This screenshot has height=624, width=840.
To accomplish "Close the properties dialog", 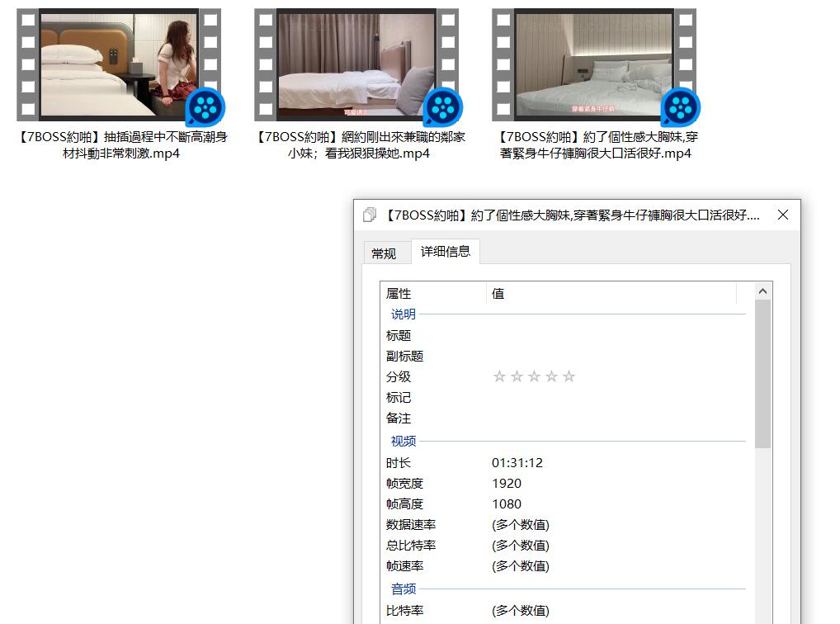I will [x=783, y=215].
